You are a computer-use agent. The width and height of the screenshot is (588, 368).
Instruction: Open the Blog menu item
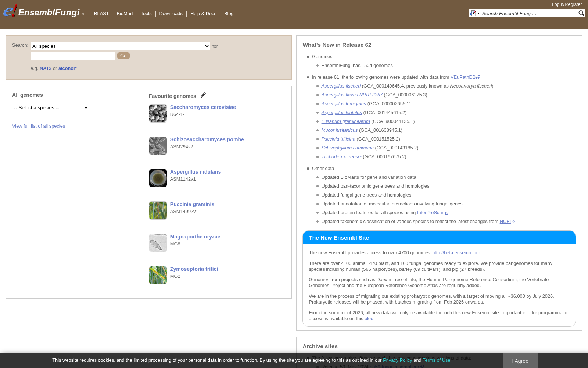point(229,14)
